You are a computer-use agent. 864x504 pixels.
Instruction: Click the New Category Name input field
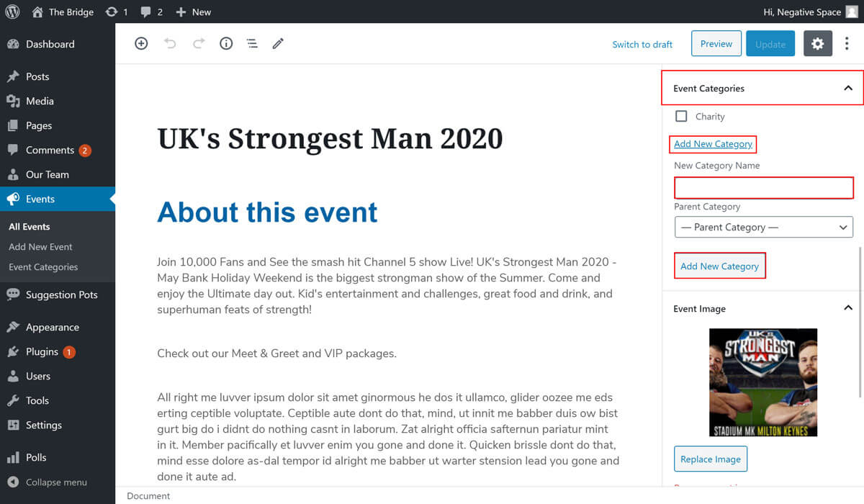pyautogui.click(x=763, y=187)
